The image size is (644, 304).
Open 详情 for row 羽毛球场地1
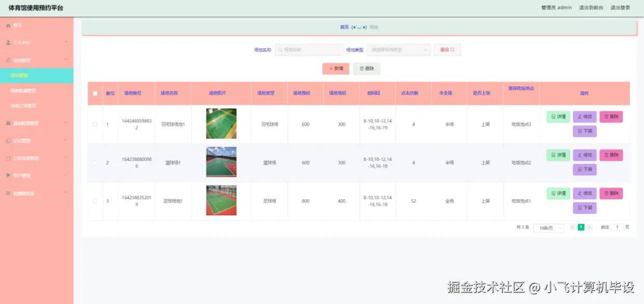(x=558, y=117)
